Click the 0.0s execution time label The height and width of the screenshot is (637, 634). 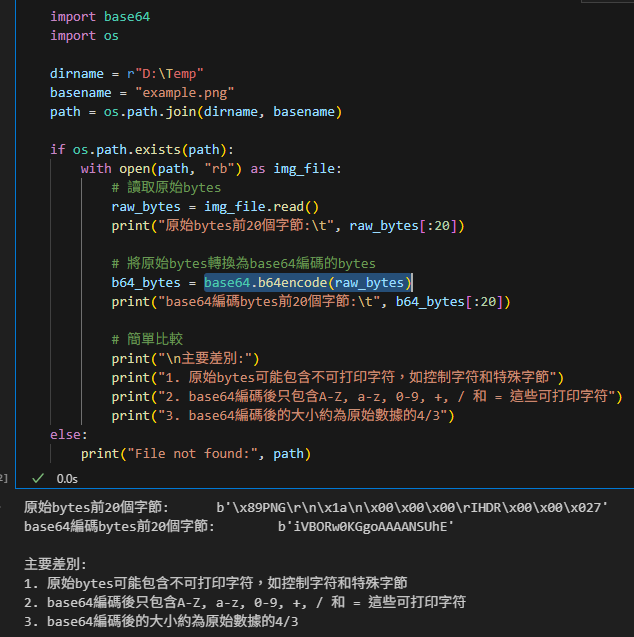click(x=67, y=479)
